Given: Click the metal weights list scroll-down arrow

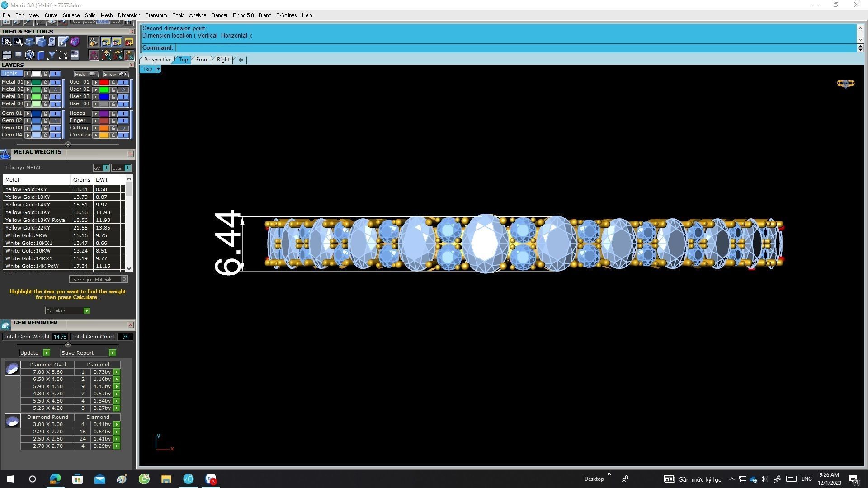Looking at the screenshot, I should (x=129, y=269).
